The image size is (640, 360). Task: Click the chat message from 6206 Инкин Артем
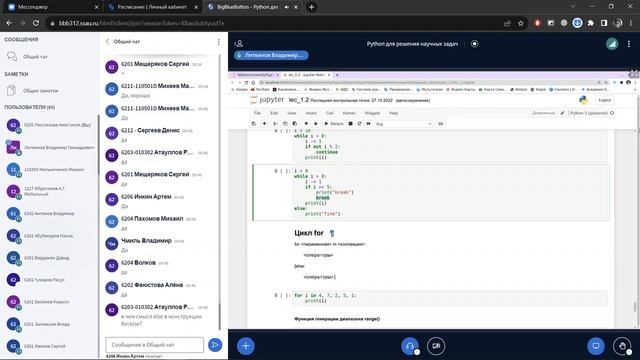pos(159,201)
